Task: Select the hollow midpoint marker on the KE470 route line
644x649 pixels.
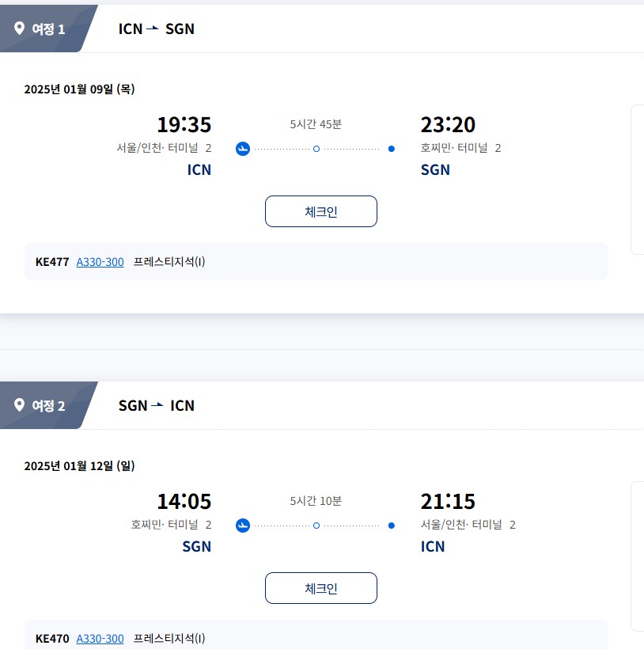Action: click(x=316, y=526)
